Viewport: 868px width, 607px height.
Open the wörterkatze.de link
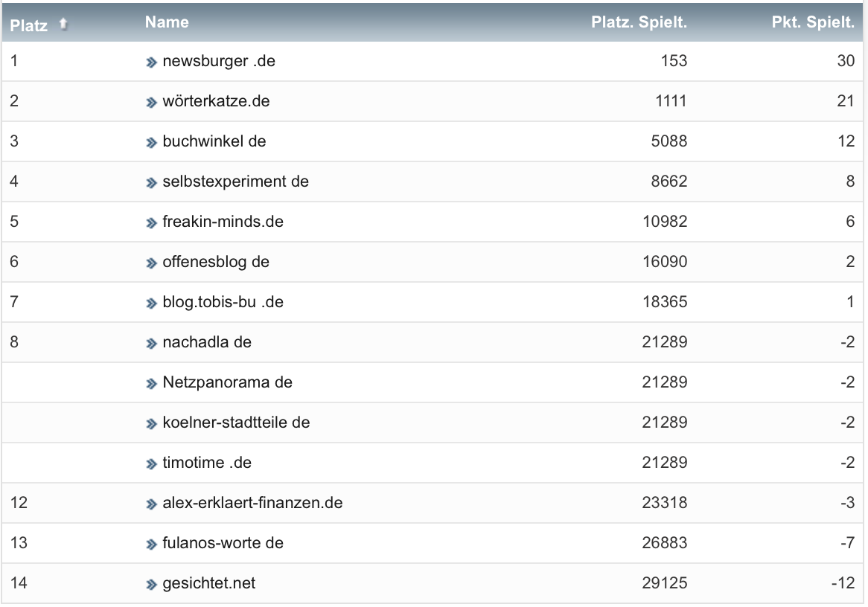click(x=216, y=101)
